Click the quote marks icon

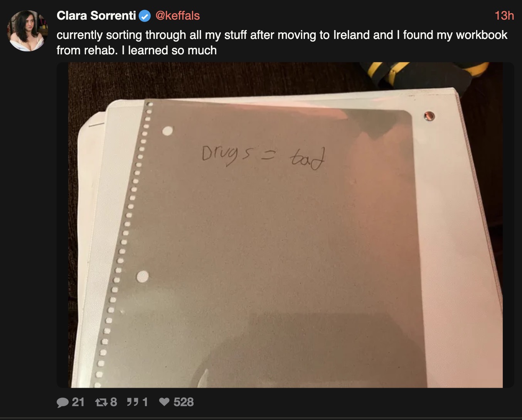click(x=133, y=402)
